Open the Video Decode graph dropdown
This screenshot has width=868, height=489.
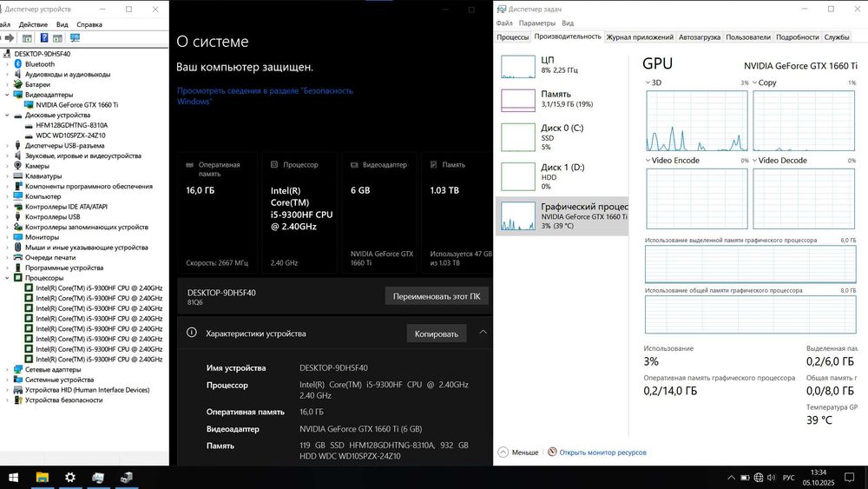click(754, 160)
